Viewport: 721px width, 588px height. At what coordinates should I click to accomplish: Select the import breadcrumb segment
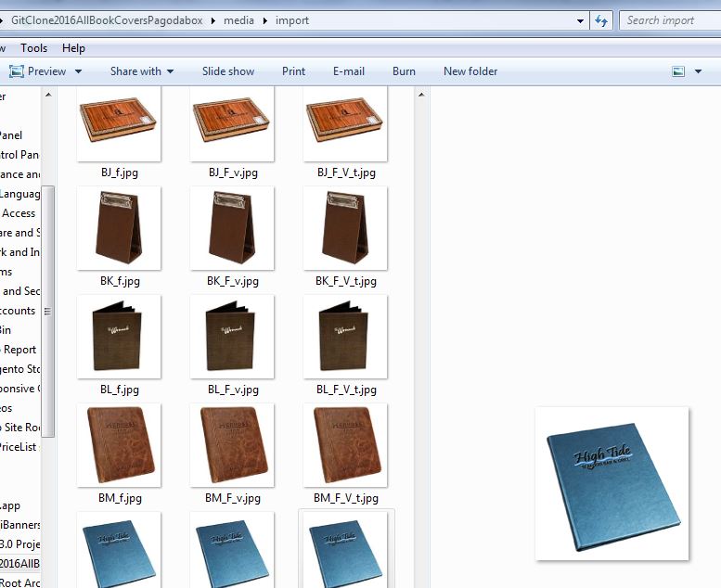[292, 20]
